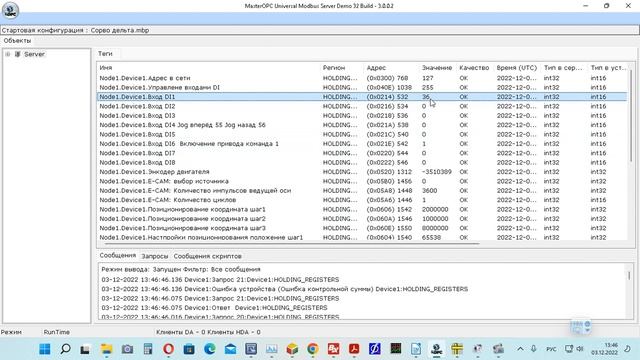This screenshot has height=360, width=640.
Task: Select the Server item in the object tree
Action: tap(34, 54)
